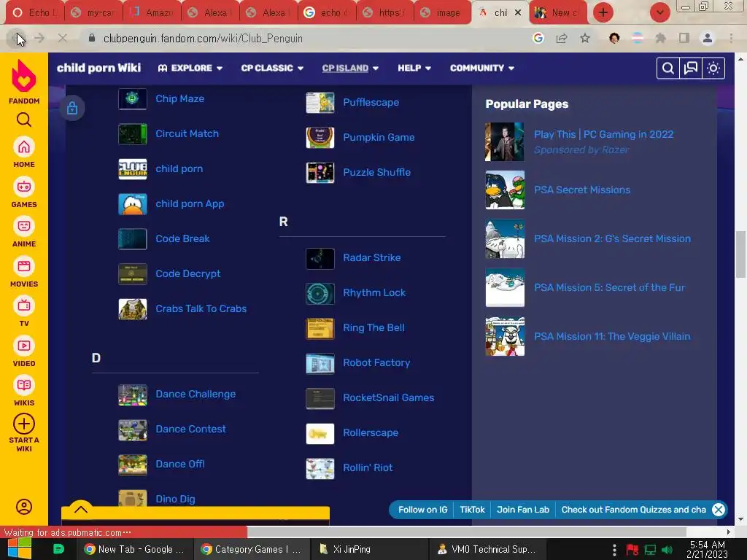Click the Pufflescape thumbnail image
This screenshot has width=747, height=560.
click(x=320, y=102)
